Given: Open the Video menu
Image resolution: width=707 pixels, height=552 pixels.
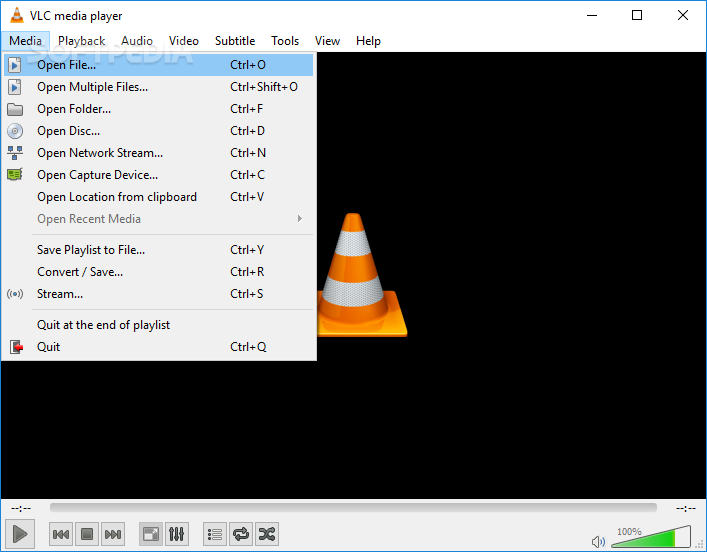Looking at the screenshot, I should coord(184,41).
